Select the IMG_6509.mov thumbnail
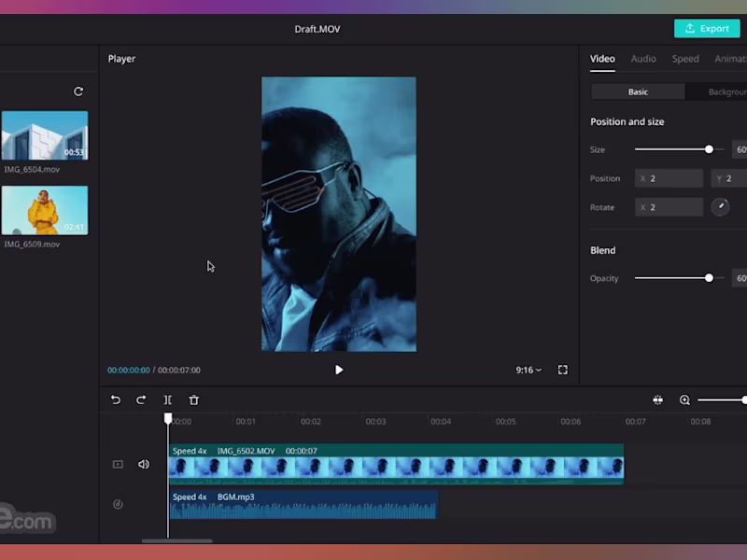Viewport: 747px width, 560px height. point(45,210)
